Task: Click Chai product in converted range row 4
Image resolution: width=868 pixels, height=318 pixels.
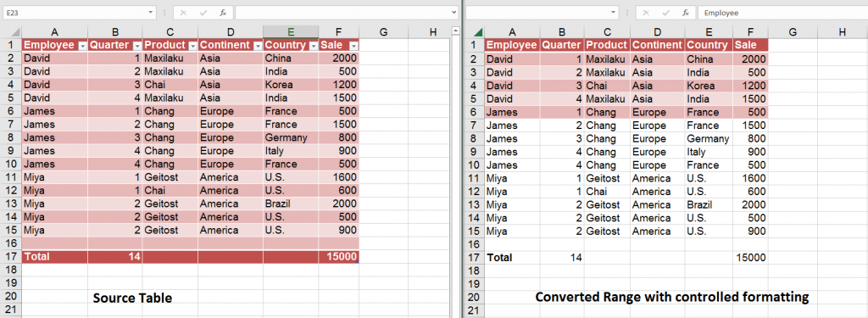Action: (x=607, y=86)
